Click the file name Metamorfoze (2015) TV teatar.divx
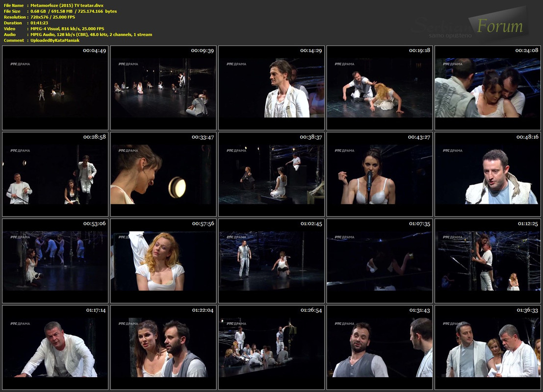Image resolution: width=543 pixels, height=392 pixels. point(67,5)
